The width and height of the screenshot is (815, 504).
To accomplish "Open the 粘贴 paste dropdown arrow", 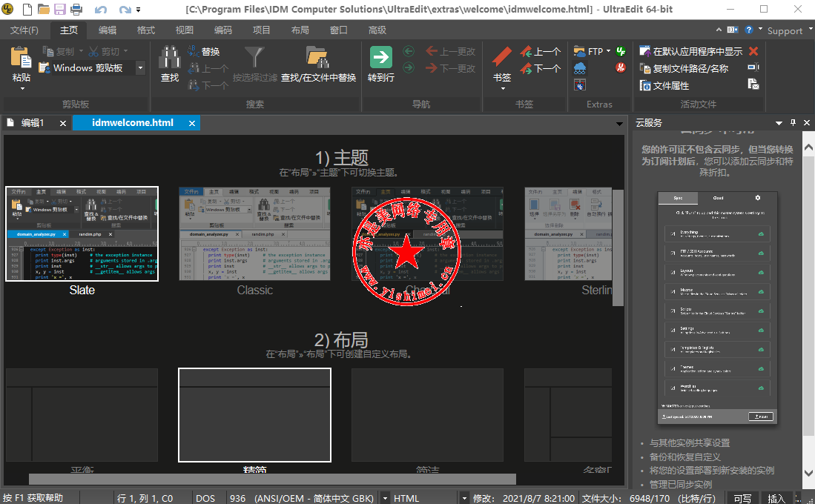I will click(x=22, y=89).
